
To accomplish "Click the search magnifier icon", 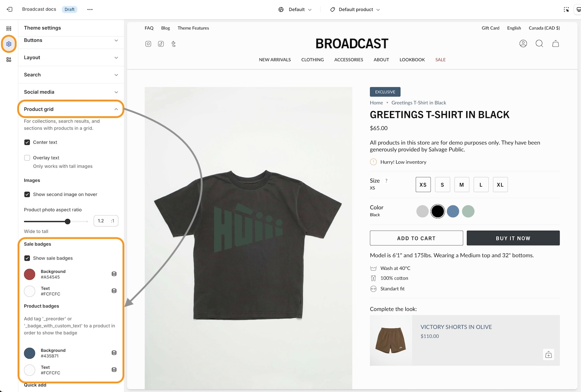I will click(x=539, y=44).
